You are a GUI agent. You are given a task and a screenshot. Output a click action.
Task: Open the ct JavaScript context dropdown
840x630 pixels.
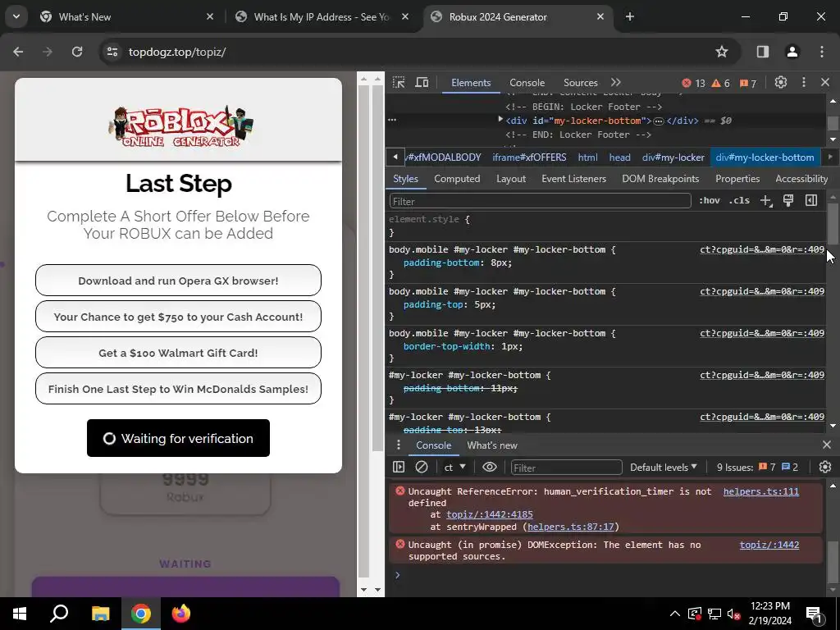454,467
